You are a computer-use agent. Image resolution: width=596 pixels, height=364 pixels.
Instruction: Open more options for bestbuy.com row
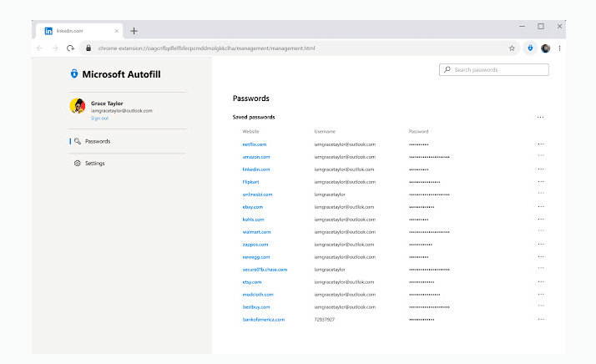coord(541,306)
